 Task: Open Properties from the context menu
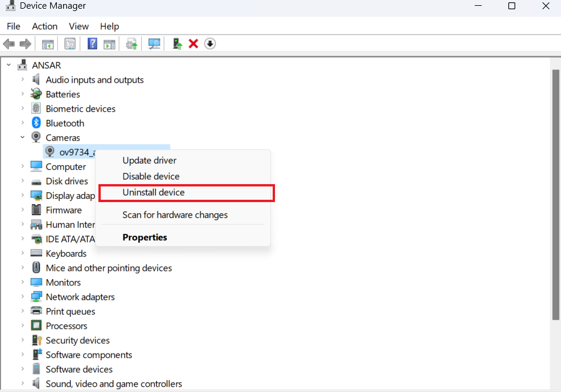(145, 237)
